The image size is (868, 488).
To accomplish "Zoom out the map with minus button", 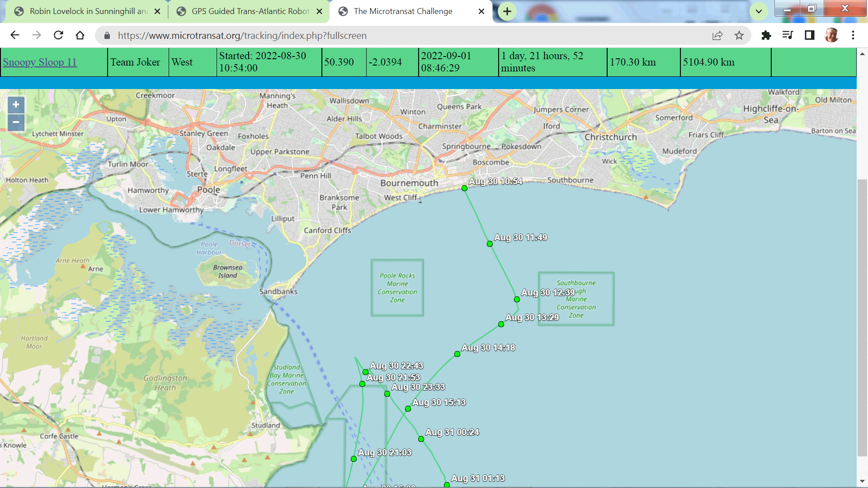I will point(16,122).
